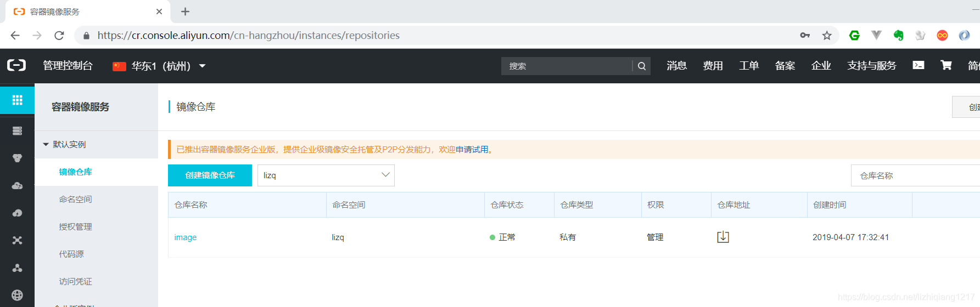Open 授权管理 in the sidebar
The width and height of the screenshot is (980, 307).
coord(76,226)
